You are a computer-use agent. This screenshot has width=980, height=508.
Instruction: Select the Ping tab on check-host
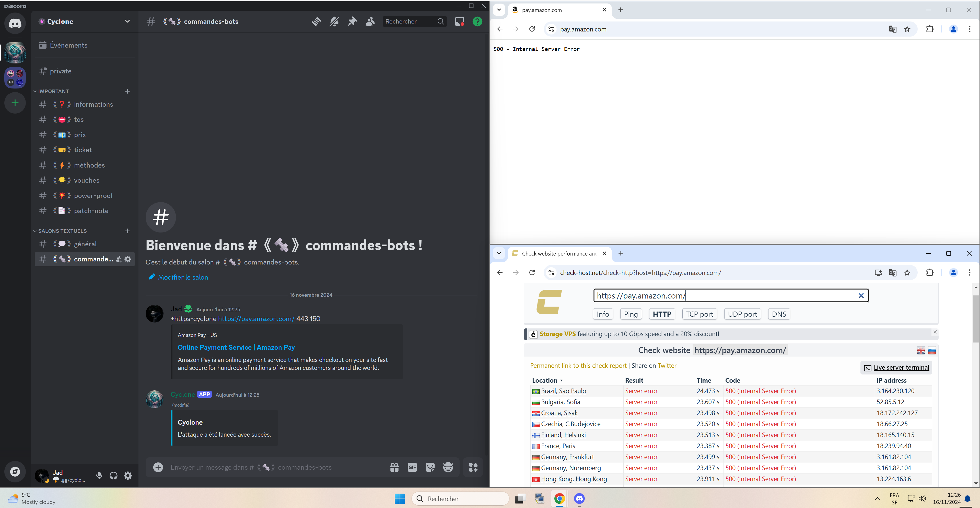(x=630, y=314)
